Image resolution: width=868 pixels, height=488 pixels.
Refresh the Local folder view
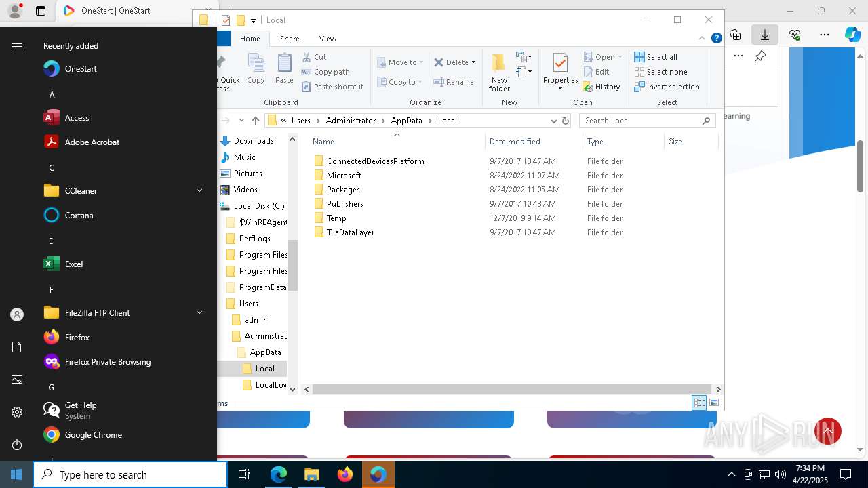pos(566,121)
